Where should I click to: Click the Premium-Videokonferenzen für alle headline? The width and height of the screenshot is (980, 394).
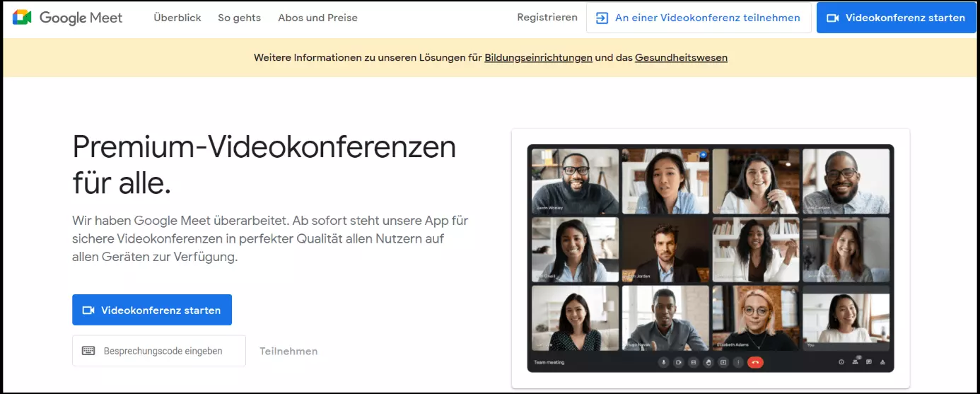(264, 164)
